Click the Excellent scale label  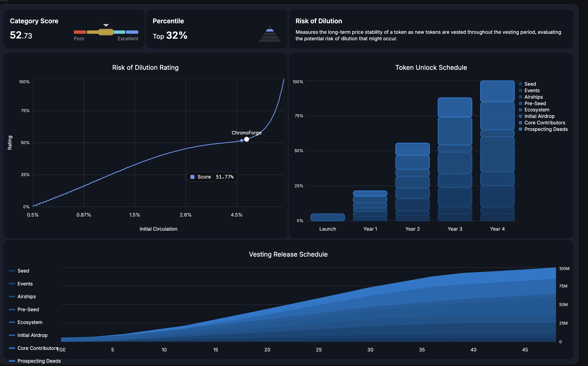(128, 39)
